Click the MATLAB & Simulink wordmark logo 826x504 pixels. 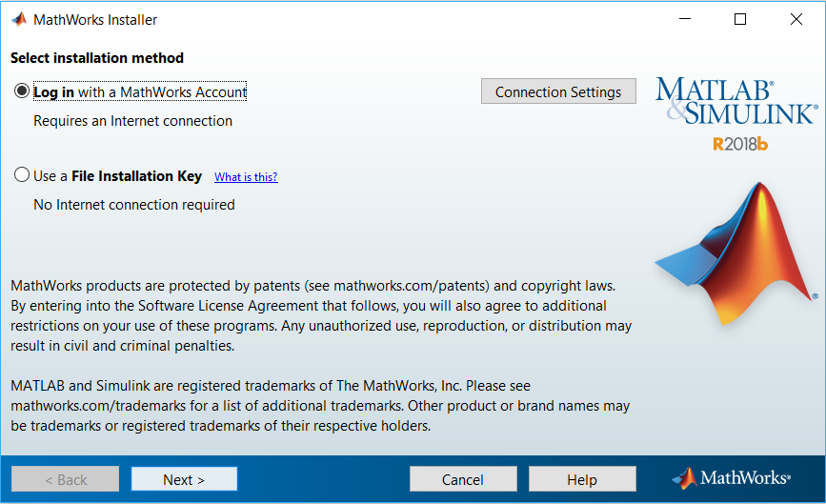[x=735, y=101]
